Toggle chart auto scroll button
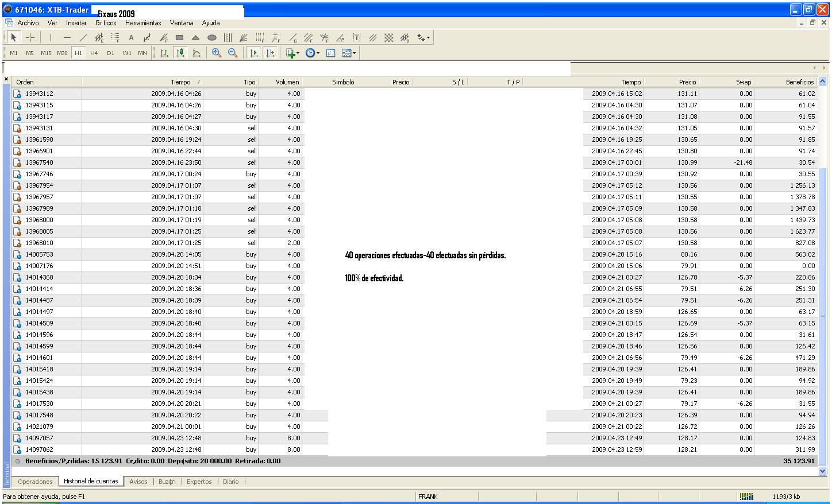832x504 pixels. click(253, 53)
